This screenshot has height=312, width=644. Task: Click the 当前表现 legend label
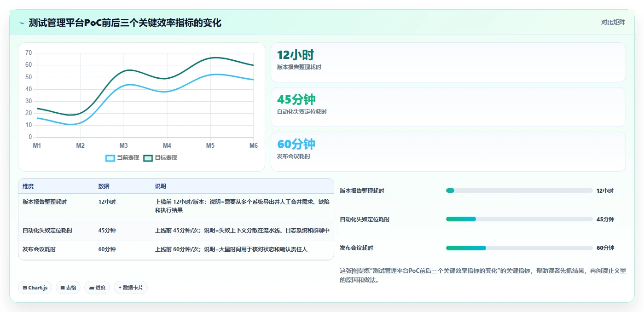(x=128, y=158)
